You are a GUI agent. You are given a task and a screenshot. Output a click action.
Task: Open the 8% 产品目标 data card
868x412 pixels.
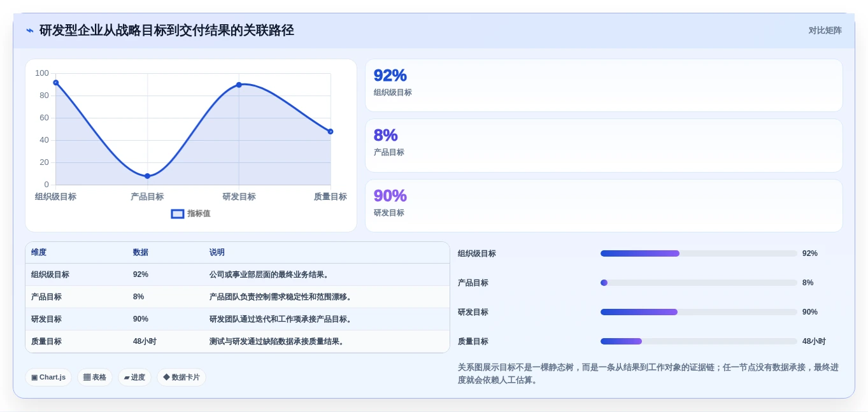click(x=604, y=145)
